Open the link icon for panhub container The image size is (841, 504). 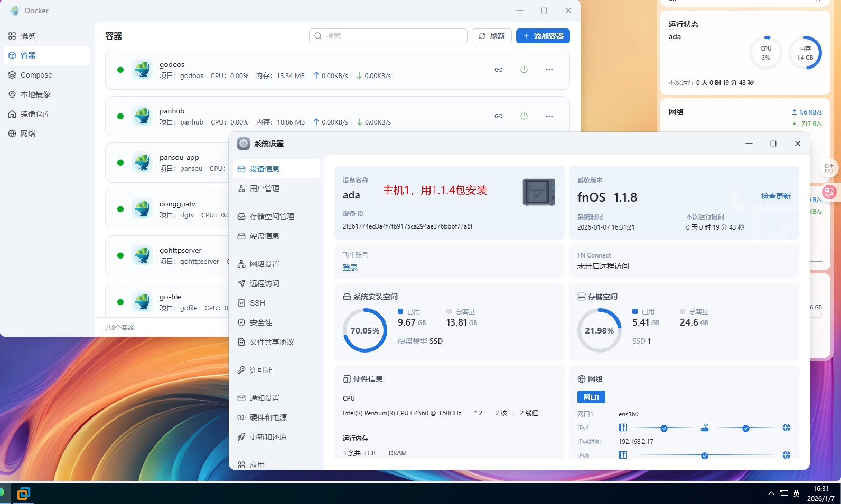pyautogui.click(x=499, y=116)
